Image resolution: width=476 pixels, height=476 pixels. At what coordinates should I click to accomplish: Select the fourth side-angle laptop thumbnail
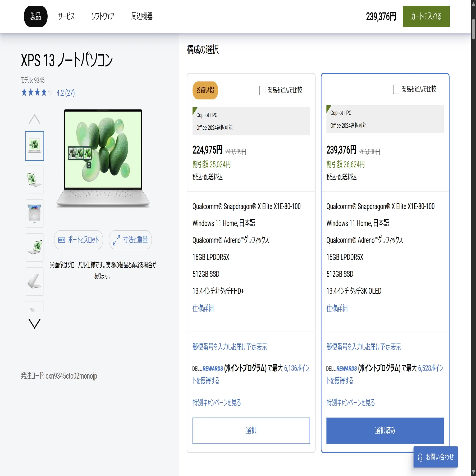coord(35,248)
